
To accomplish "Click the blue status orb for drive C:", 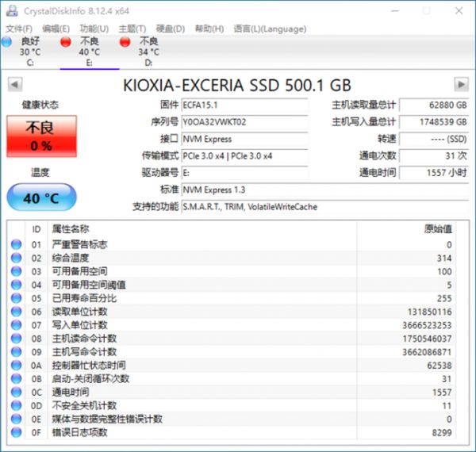I will (6, 41).
